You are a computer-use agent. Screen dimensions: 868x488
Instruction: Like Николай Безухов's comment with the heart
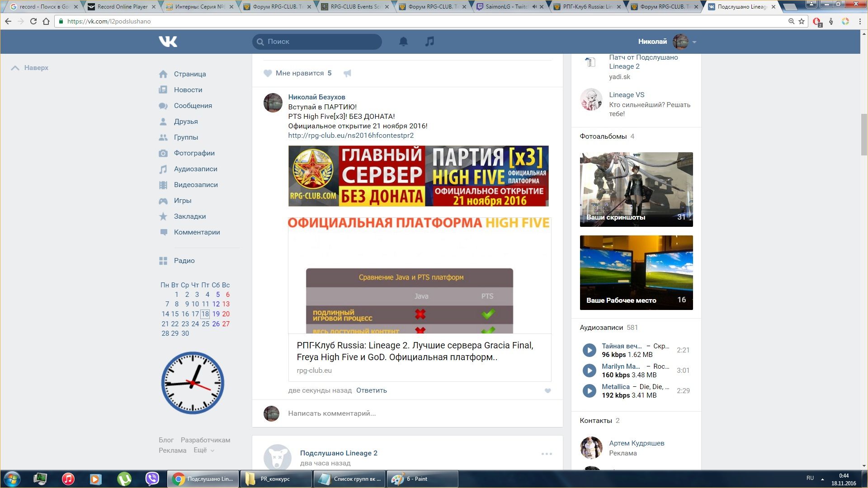547,391
